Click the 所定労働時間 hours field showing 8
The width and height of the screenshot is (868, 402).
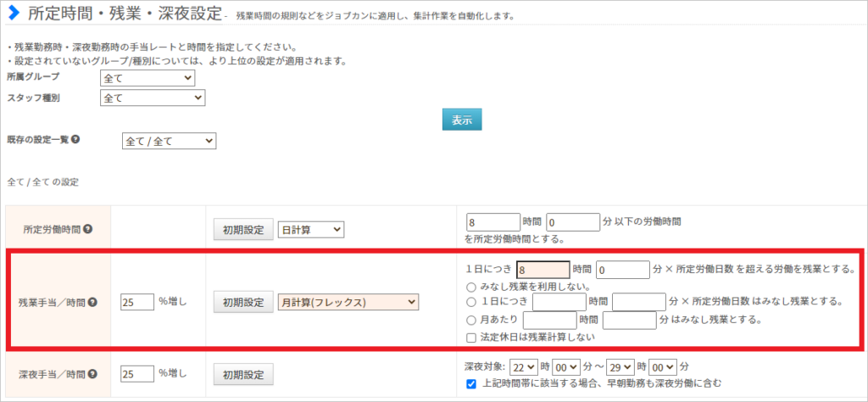click(492, 221)
